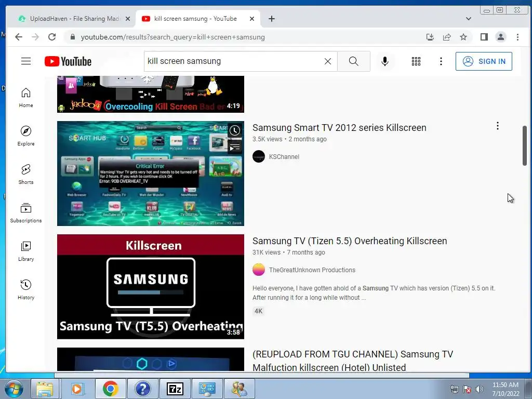Viewport: 532px width, 399px height.
Task: Click the install app icon in address bar
Action: [430, 37]
